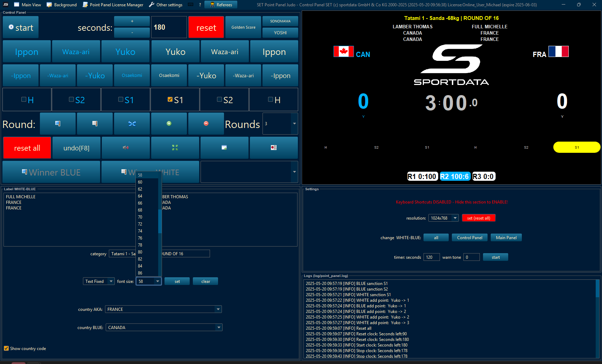This screenshot has height=364, width=602.
Task: Click the set (reset all) resolution button
Action: [x=478, y=218]
